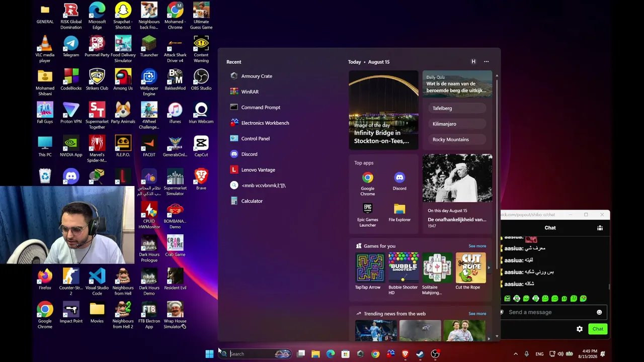Select the Resident Evil desktop icon
The image size is (644, 362).
(x=175, y=280)
